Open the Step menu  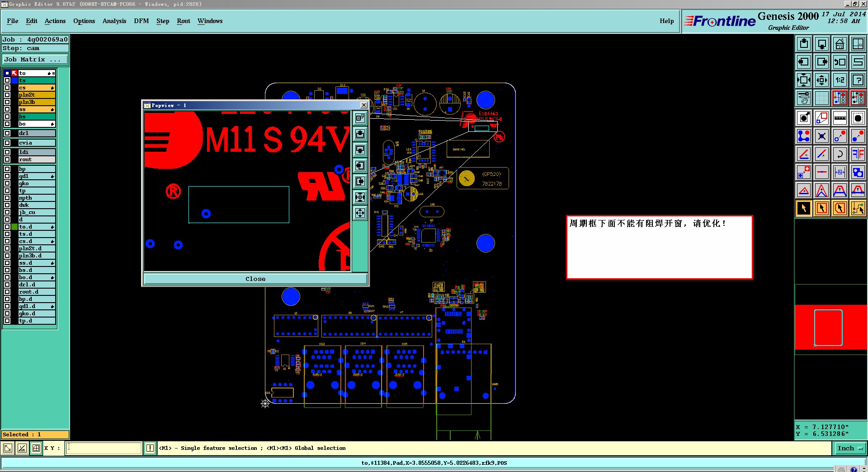click(x=163, y=21)
